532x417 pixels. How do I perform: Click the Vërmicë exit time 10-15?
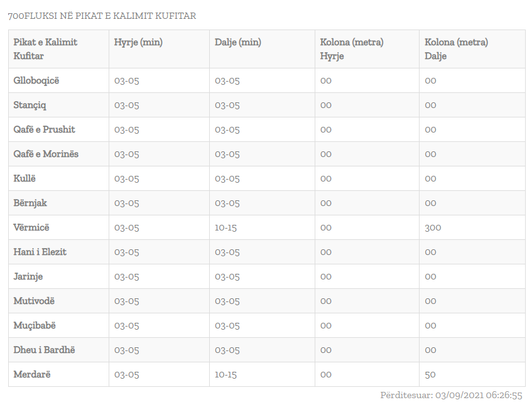coord(225,227)
